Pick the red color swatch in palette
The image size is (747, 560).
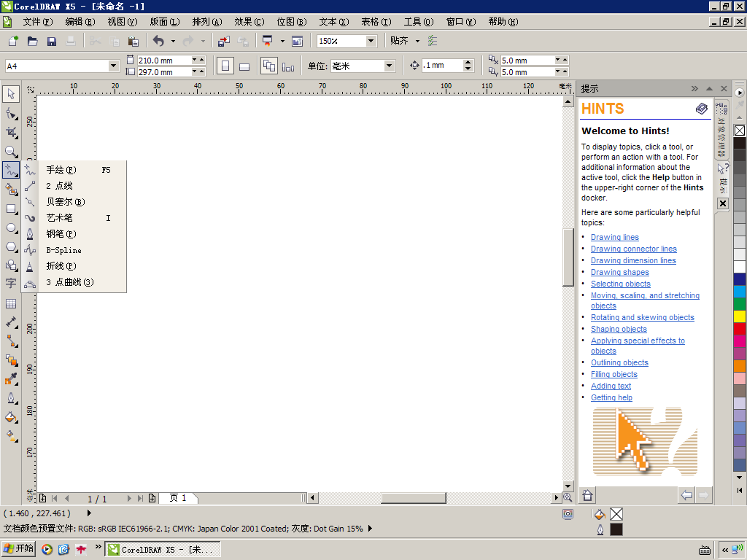click(740, 329)
